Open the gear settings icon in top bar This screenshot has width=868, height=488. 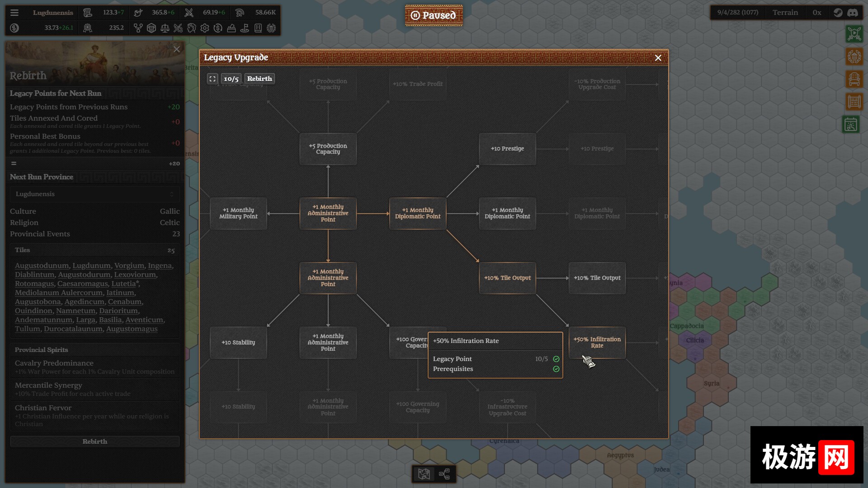tap(205, 28)
